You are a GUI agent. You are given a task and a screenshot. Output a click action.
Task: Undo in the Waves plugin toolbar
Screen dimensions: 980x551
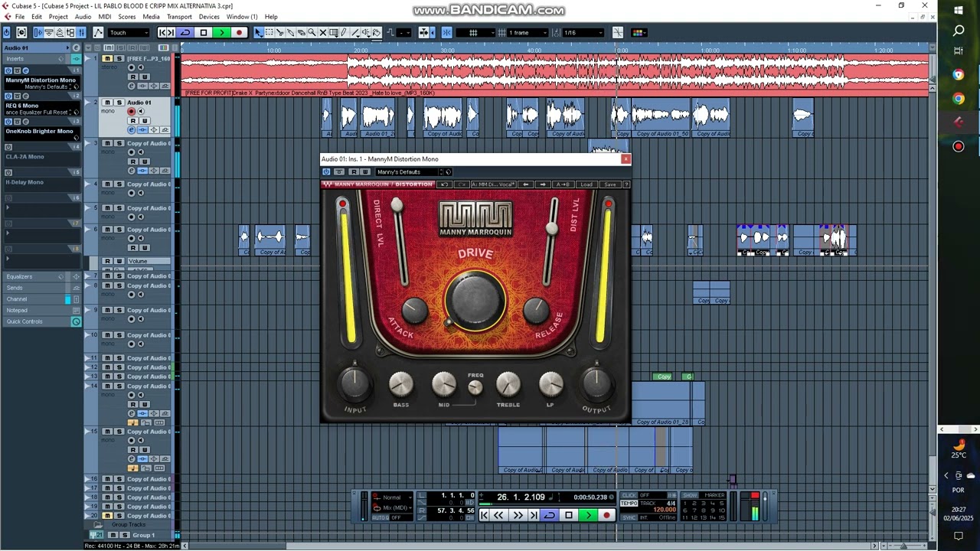tap(444, 184)
